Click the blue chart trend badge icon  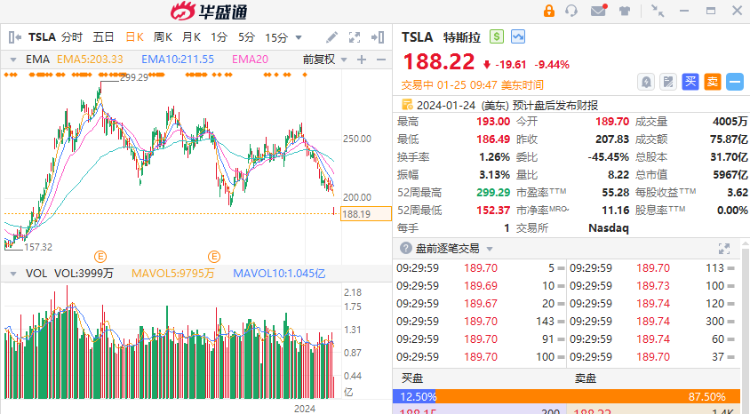(x=518, y=37)
